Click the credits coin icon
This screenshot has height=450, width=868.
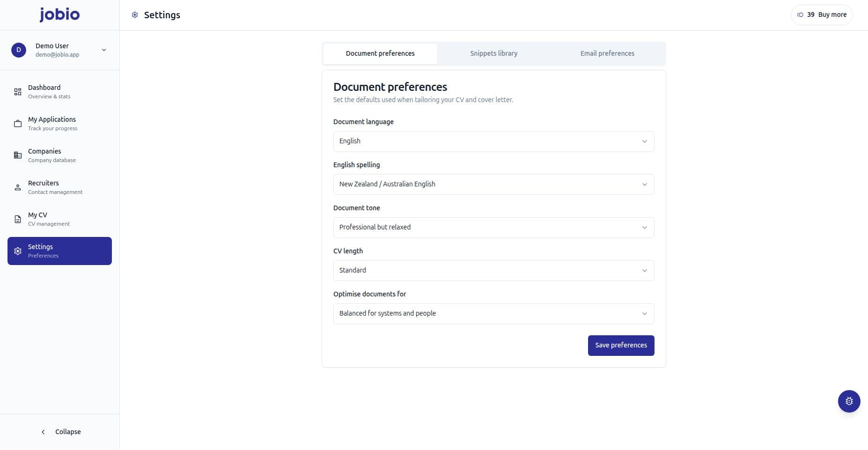(800, 15)
